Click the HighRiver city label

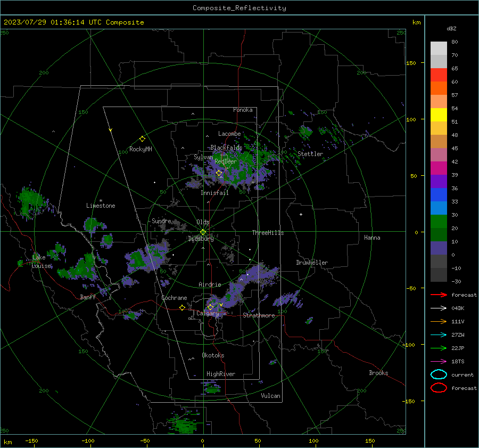click(x=221, y=374)
